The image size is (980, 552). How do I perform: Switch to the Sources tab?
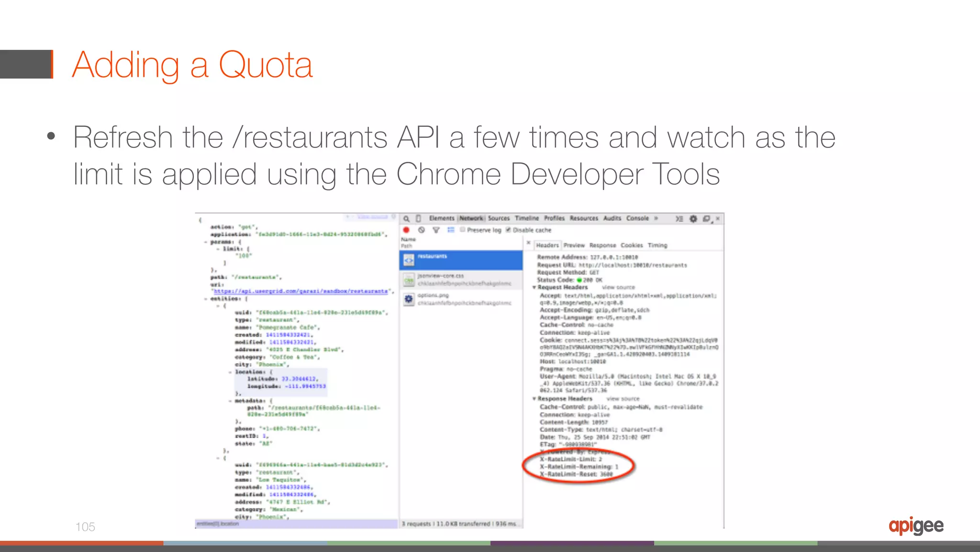coord(499,218)
